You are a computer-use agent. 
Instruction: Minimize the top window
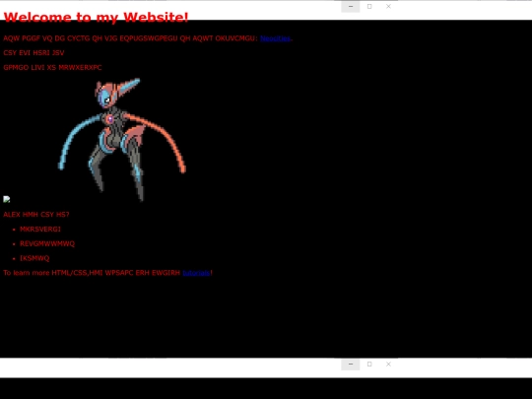[x=351, y=7]
